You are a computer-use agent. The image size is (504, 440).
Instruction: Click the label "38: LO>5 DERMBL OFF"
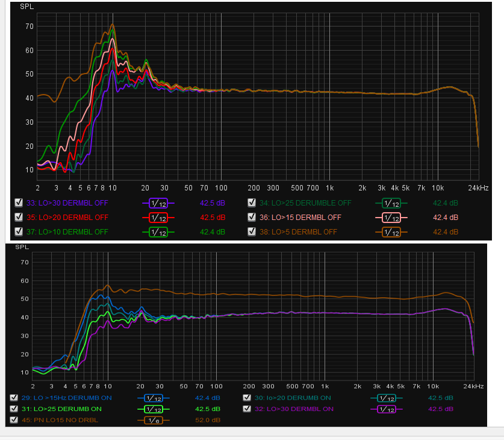(298, 232)
